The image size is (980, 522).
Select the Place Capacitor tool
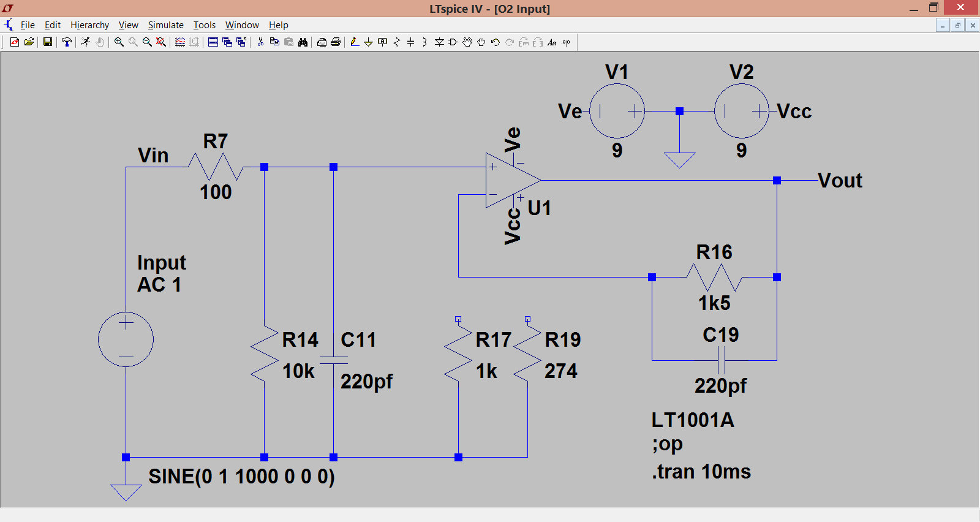tap(410, 42)
